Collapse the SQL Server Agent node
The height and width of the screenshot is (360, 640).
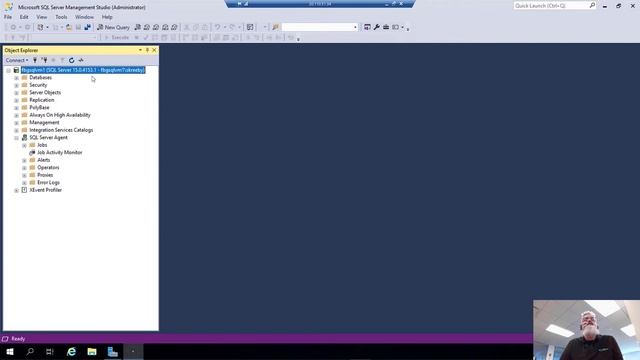[x=16, y=138]
